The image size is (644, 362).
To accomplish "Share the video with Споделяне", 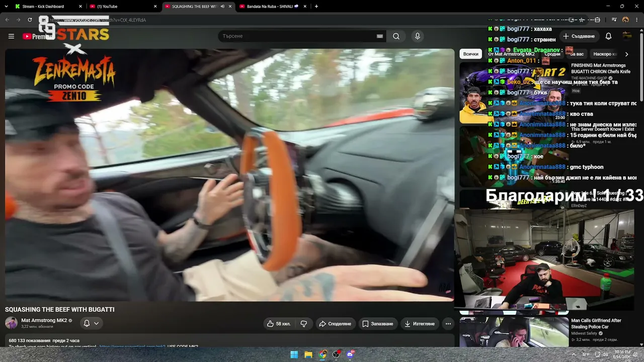I will [x=335, y=324].
